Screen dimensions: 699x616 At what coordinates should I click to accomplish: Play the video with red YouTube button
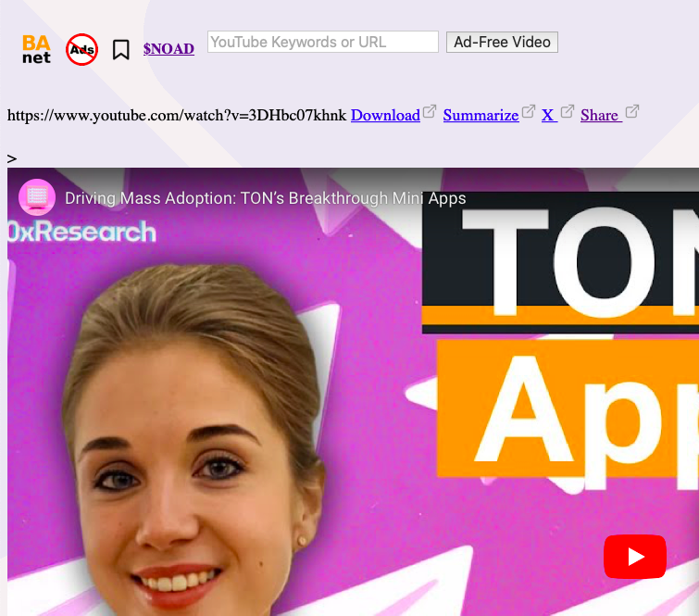click(635, 556)
